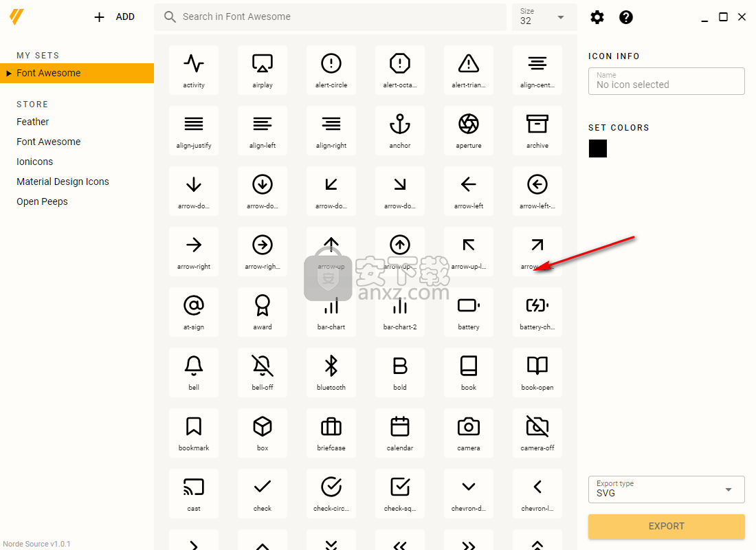Select the aperture icon
Viewport: 756px width, 550px height.
pyautogui.click(x=469, y=130)
